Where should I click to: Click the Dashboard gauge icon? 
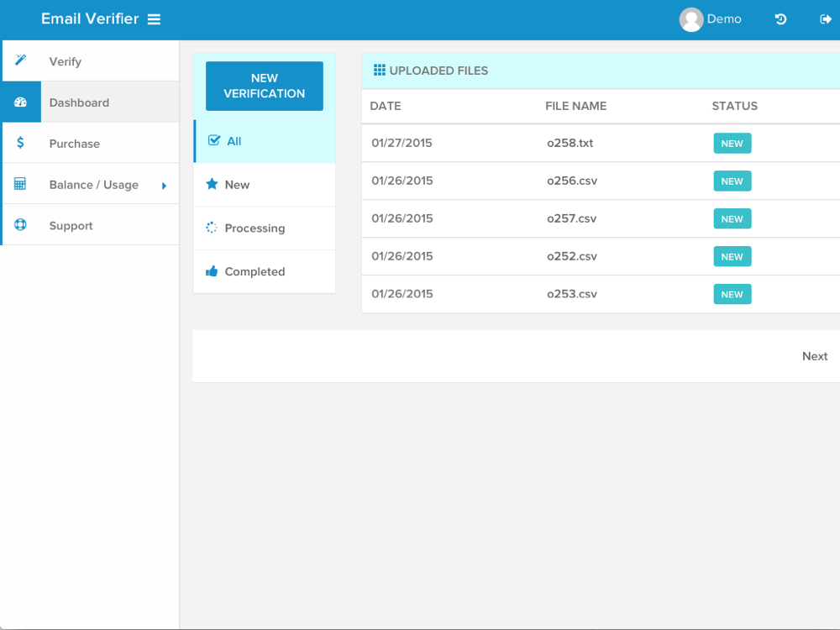click(20, 102)
